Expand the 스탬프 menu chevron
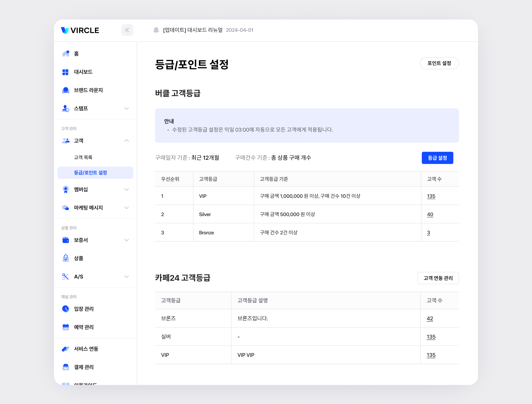 (x=126, y=109)
